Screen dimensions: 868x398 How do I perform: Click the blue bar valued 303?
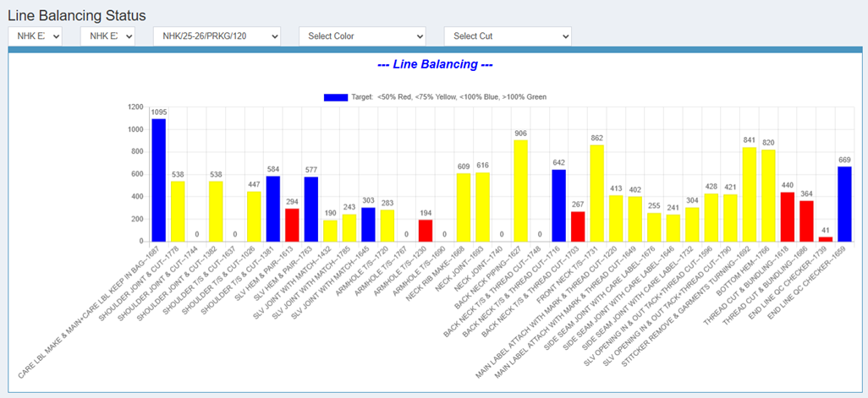point(368,225)
